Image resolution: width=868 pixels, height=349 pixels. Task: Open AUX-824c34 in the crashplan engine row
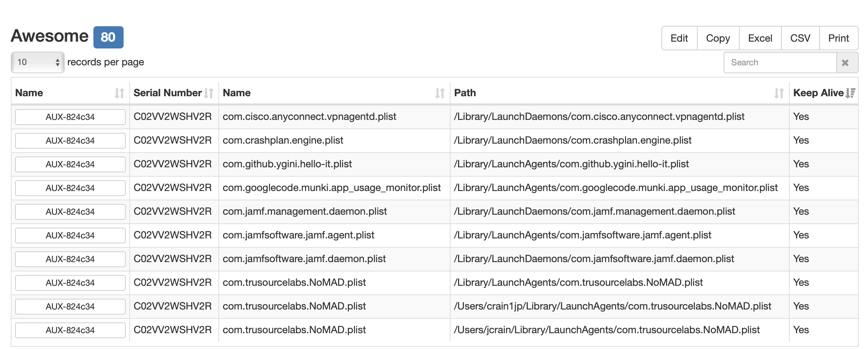pyautogui.click(x=70, y=141)
